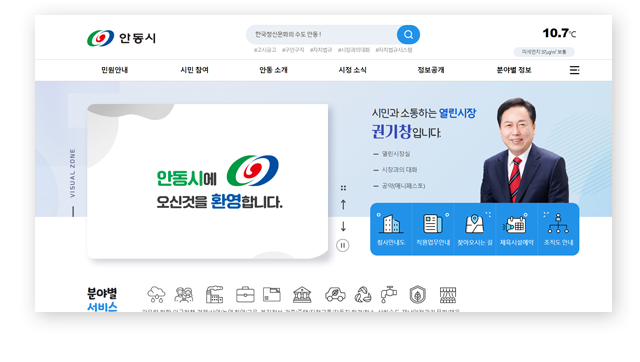Pause the banner slideshow
Viewport: 640px width, 362px height.
click(342, 245)
